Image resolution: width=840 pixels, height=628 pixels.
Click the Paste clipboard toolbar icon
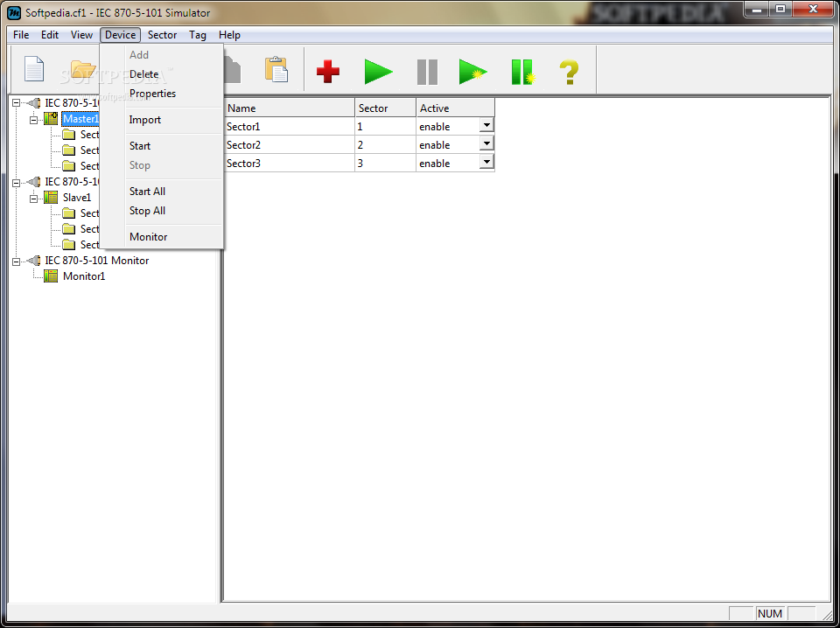pos(276,70)
